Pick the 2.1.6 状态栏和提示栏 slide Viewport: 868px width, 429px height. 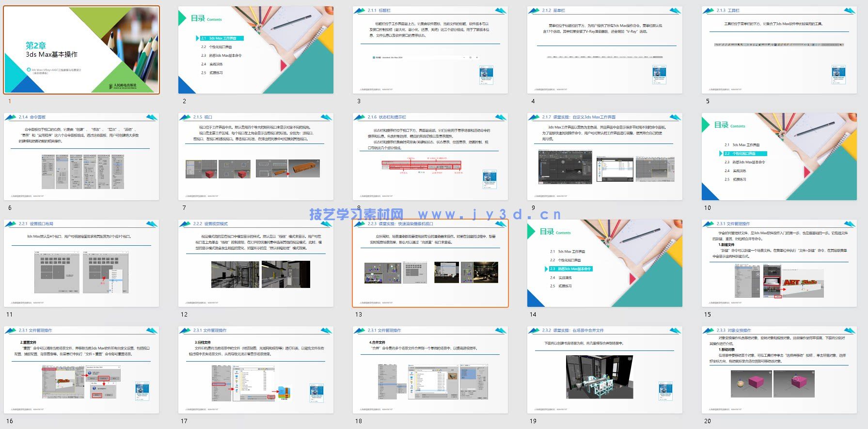tap(430, 157)
